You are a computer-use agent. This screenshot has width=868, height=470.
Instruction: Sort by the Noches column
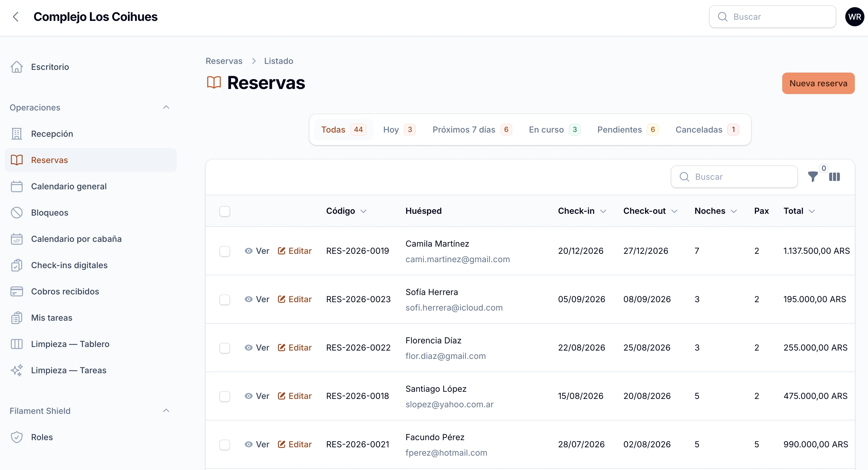716,211
